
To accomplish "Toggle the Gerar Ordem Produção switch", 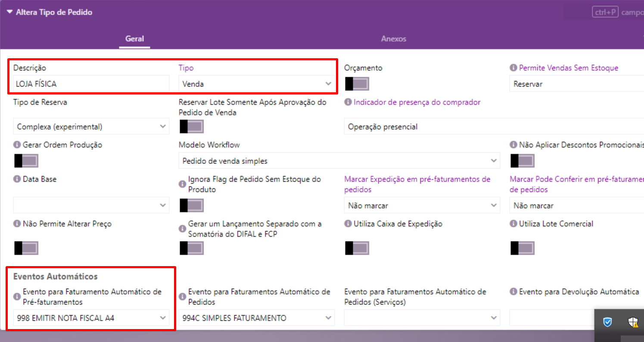I will tap(26, 161).
